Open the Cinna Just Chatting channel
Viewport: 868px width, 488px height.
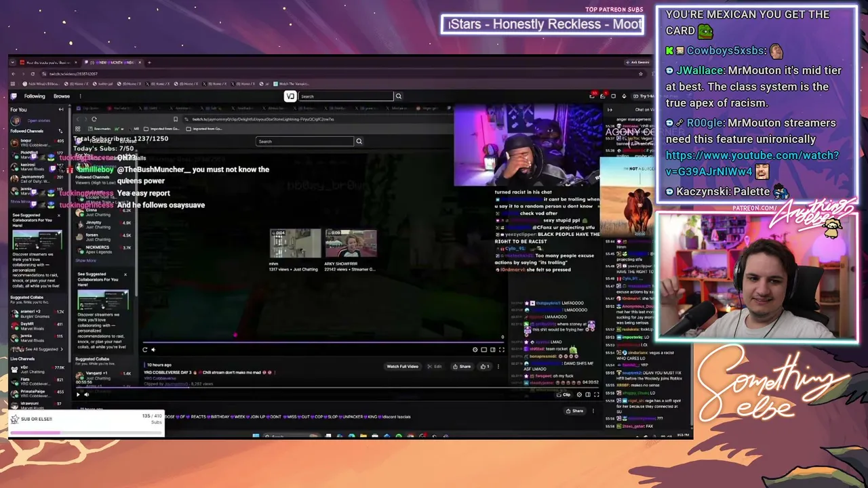[x=105, y=212]
